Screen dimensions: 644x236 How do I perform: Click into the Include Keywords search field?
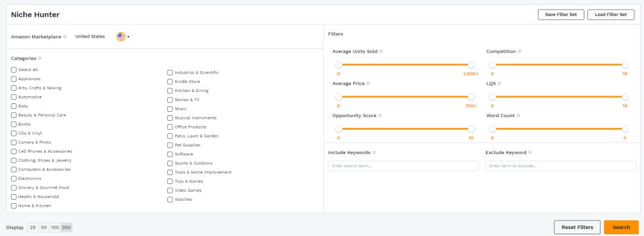(x=403, y=166)
